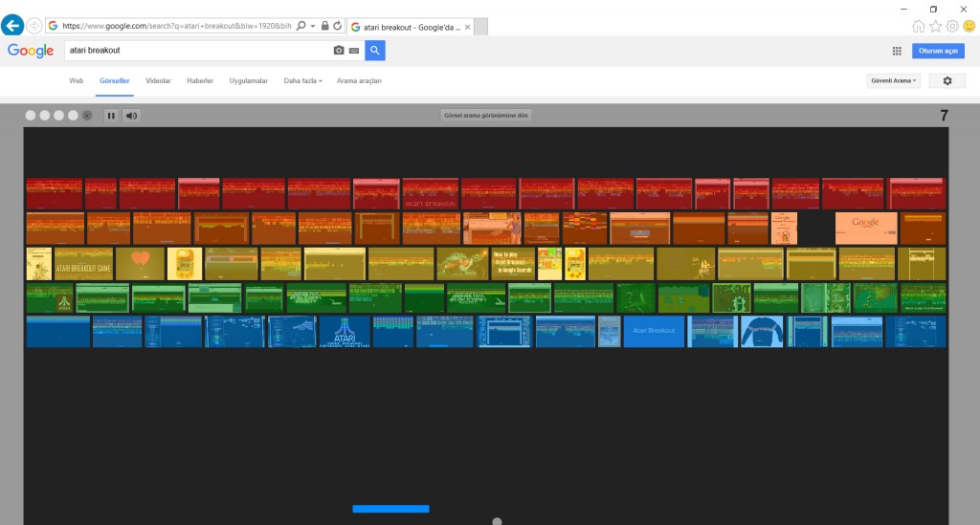This screenshot has width=980, height=525.
Task: Click the 'How to play Atari Breakout' brick
Action: (x=513, y=264)
